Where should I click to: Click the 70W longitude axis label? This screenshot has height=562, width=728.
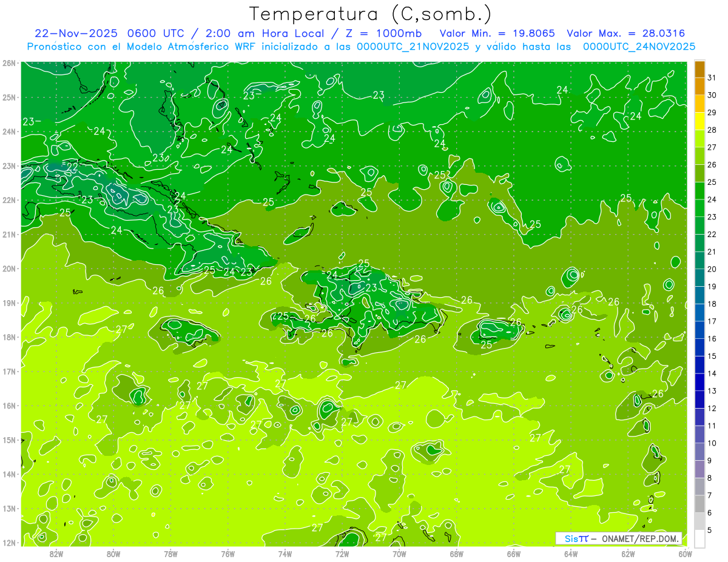(399, 553)
